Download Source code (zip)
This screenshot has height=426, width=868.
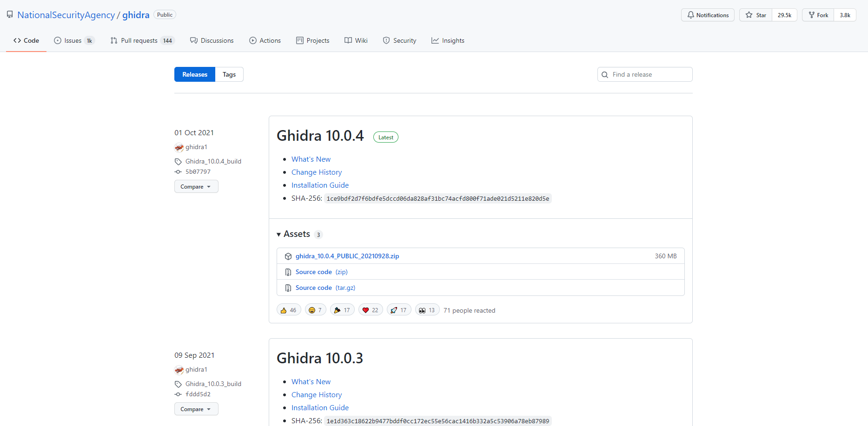(x=322, y=272)
